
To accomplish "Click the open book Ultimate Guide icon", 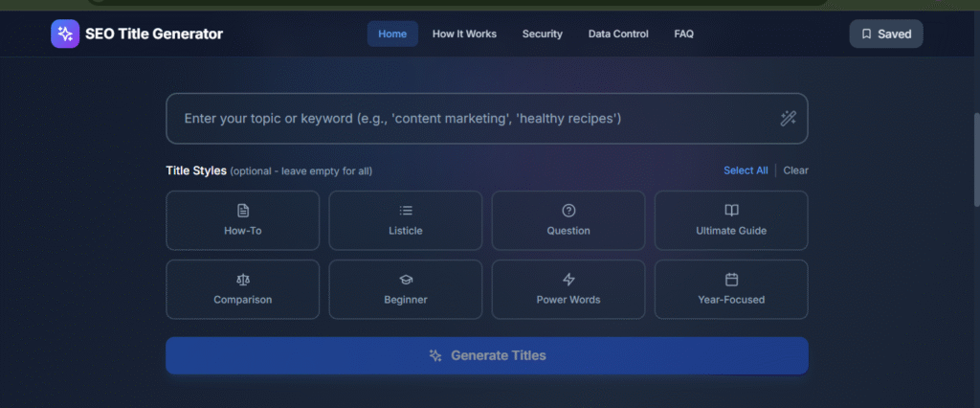I will coord(731,211).
